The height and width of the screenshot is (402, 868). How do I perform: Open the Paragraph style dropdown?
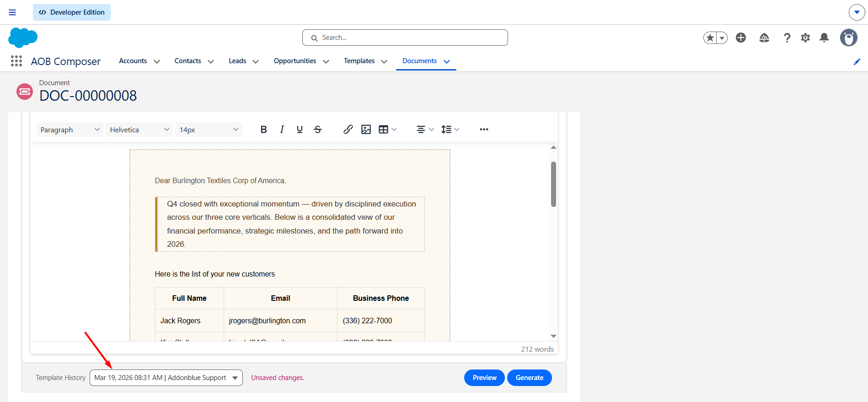pyautogui.click(x=70, y=130)
